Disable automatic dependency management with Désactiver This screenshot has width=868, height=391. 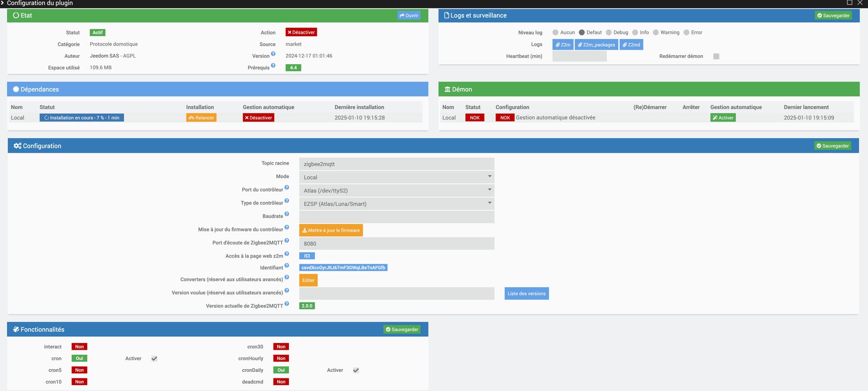click(259, 118)
